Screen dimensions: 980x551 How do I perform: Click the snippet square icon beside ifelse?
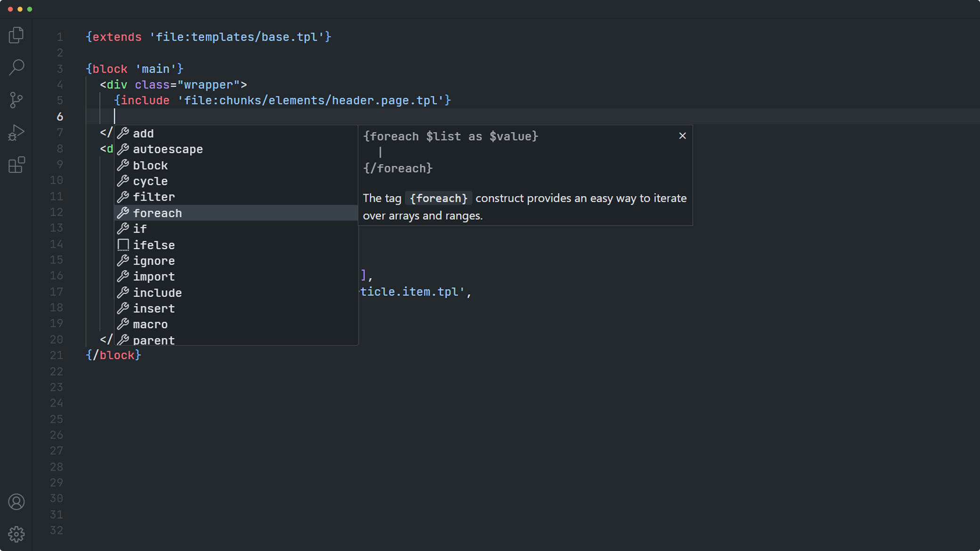coord(123,245)
